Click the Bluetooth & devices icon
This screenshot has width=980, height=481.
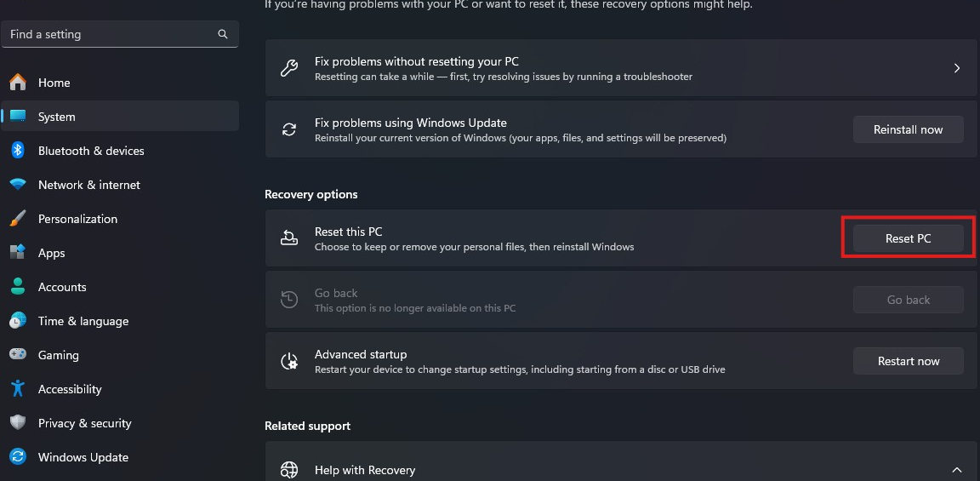point(18,151)
